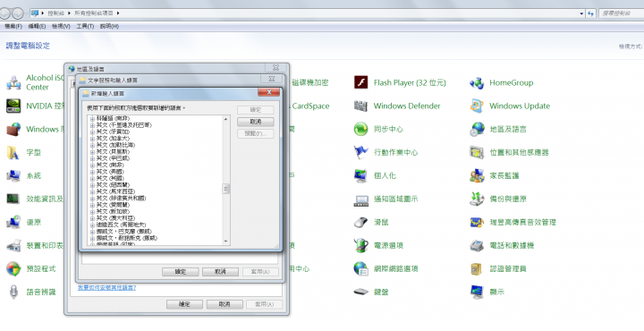644x331 pixels.
Task: Click the control panel search box
Action: tap(621, 13)
